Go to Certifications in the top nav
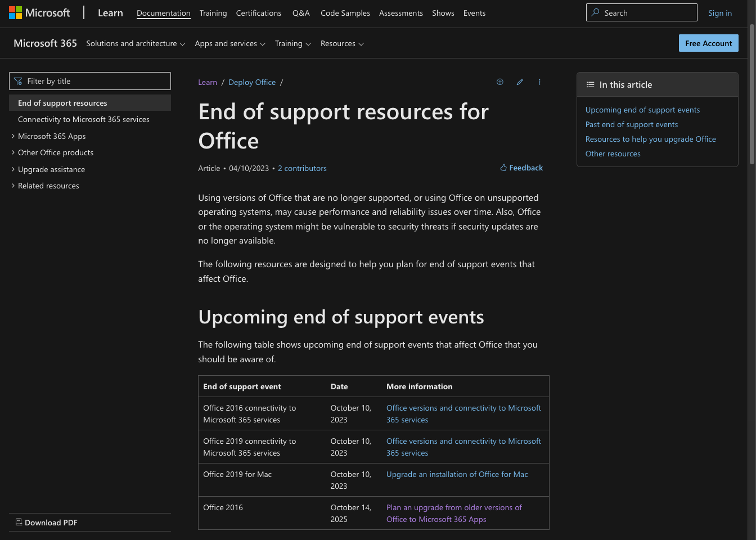Screen dimensions: 756x540 pyautogui.click(x=258, y=13)
